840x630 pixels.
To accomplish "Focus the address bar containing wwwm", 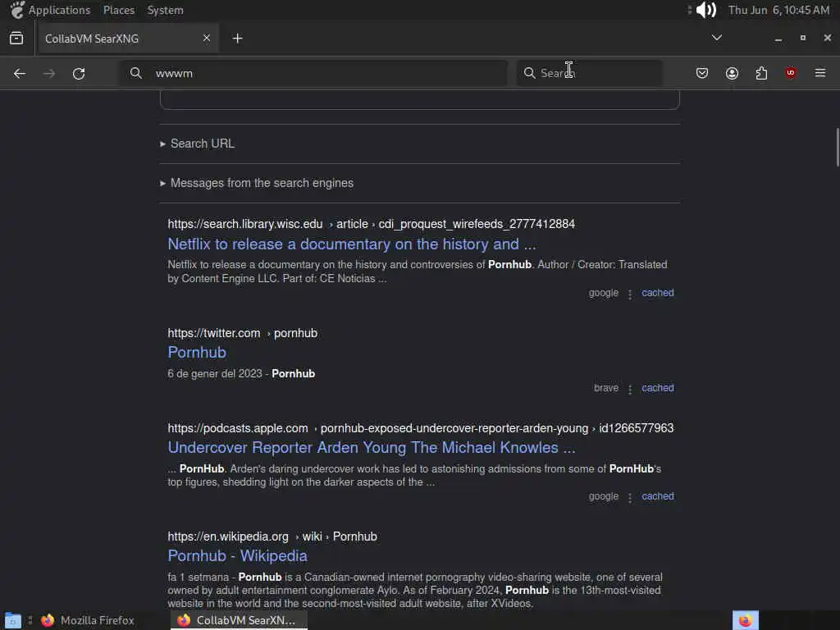I will point(313,73).
